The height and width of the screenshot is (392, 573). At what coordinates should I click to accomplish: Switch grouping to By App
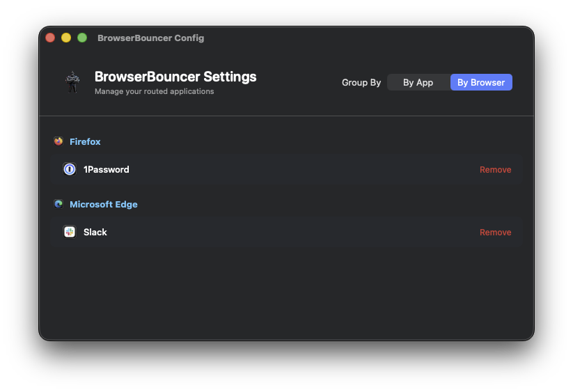click(418, 82)
